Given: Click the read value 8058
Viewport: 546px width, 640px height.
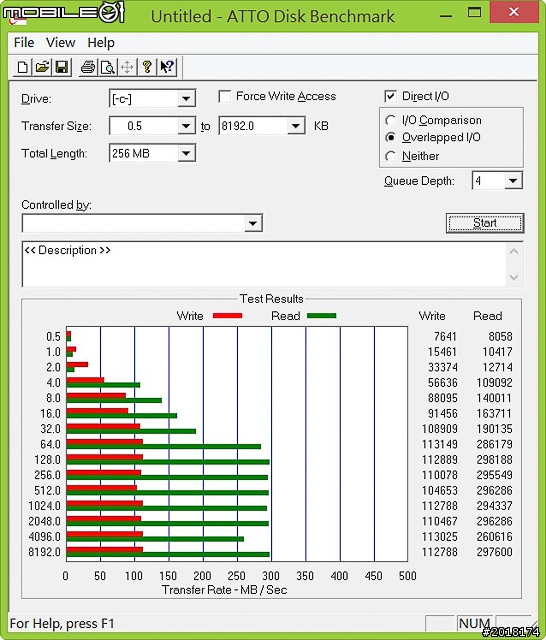Looking at the screenshot, I should (500, 336).
